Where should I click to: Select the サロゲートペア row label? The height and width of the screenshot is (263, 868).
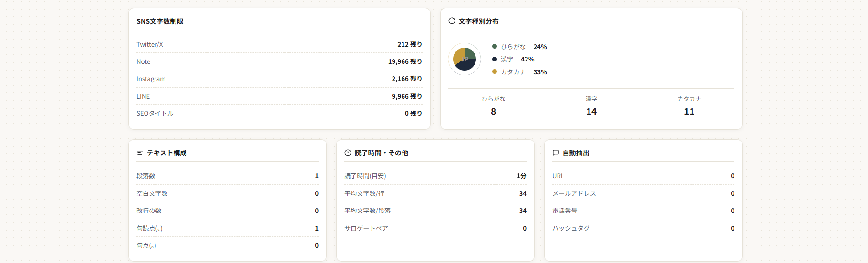[366, 228]
